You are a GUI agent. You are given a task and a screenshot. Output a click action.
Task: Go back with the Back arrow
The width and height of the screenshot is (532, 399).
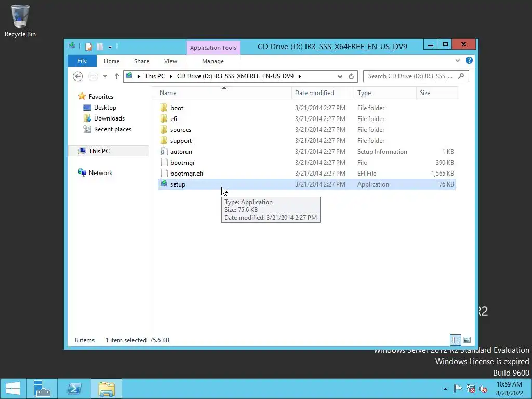[x=78, y=76]
